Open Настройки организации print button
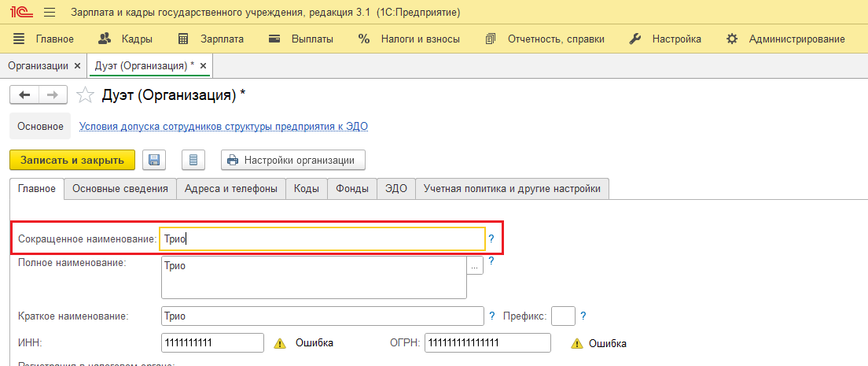Viewport: 868px width, 366px height. [x=292, y=161]
